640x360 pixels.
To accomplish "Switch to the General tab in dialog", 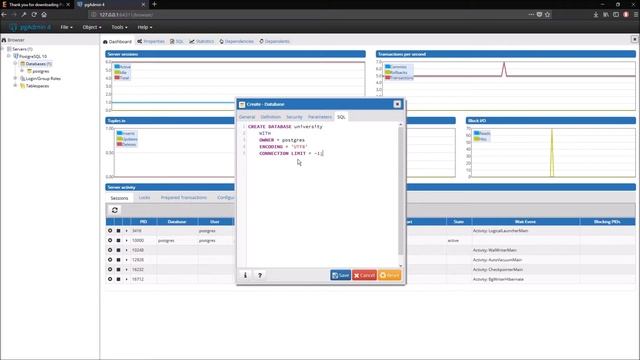I will 247,117.
